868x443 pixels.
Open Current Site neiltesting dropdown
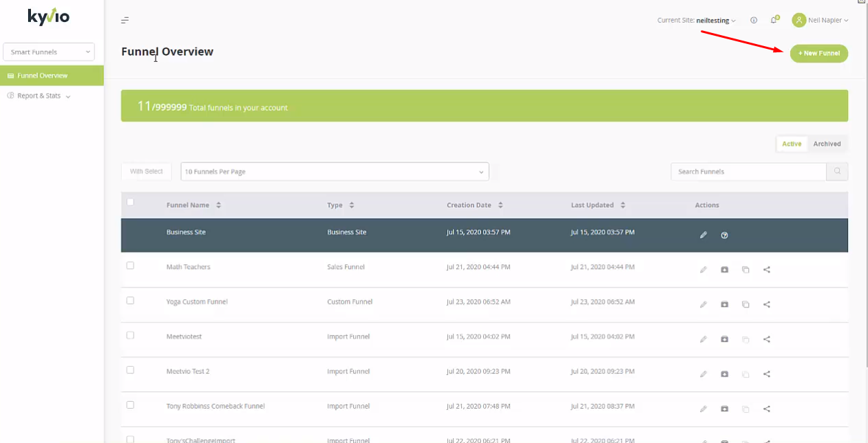click(x=697, y=21)
